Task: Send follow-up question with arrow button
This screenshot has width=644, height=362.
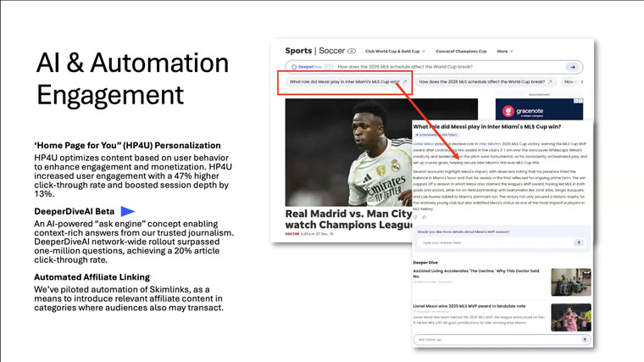Action: (585, 340)
